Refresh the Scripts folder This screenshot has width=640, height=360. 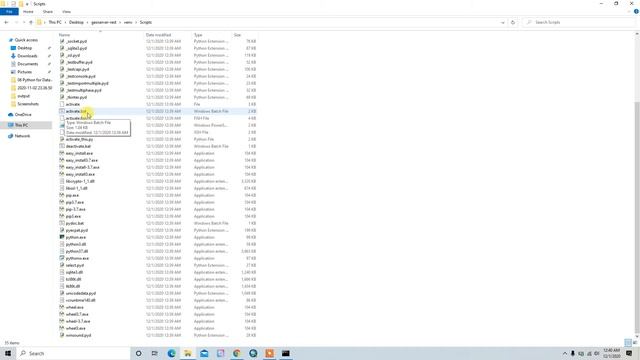click(x=513, y=22)
